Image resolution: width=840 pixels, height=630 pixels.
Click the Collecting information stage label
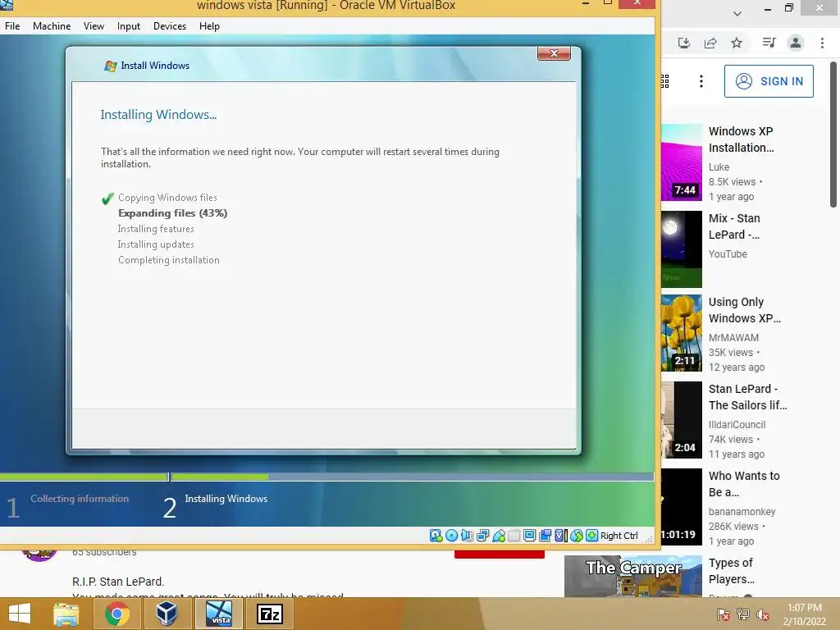[80, 498]
